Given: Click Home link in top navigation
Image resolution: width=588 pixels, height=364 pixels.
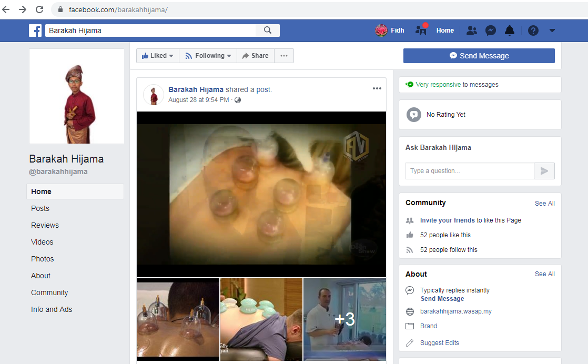Looking at the screenshot, I should (445, 31).
